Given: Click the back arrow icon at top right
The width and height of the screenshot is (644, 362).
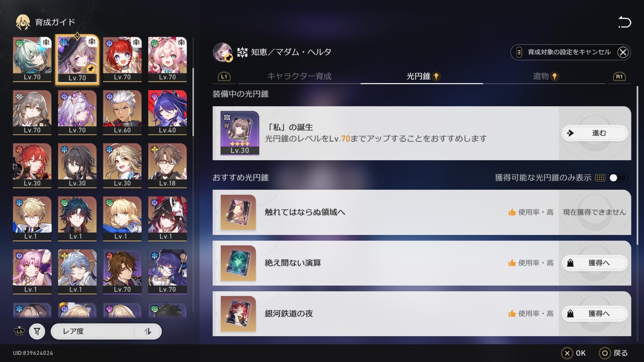Looking at the screenshot, I should pyautogui.click(x=624, y=22).
